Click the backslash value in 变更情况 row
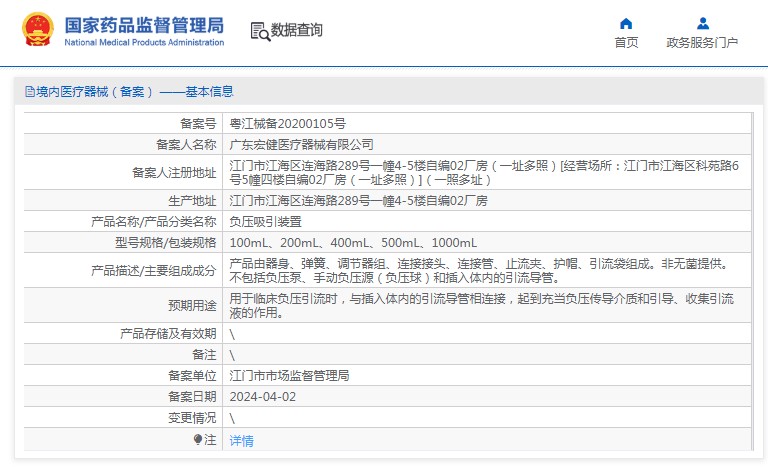 pos(232,418)
